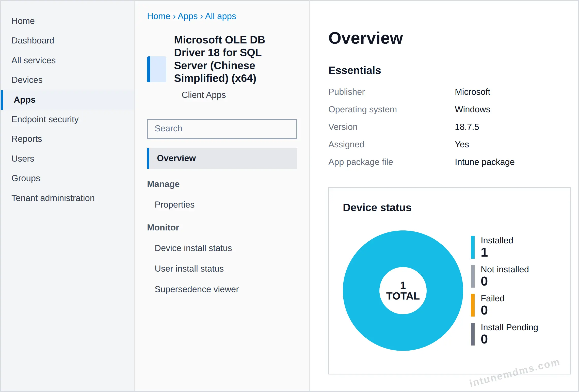Click the Not installed legend label
Viewport: 579px width, 392px height.
pyautogui.click(x=505, y=270)
